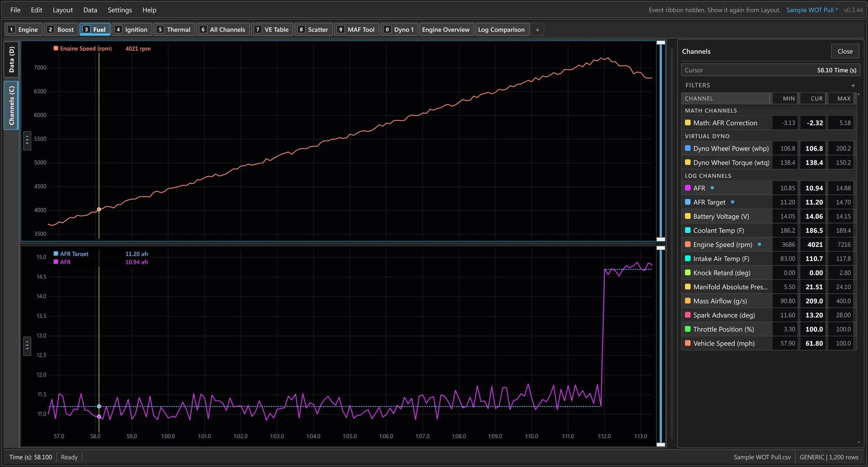Select the Knock Retard (deg) channel
Viewport: 868px width, 467px height.
pyautogui.click(x=769, y=273)
